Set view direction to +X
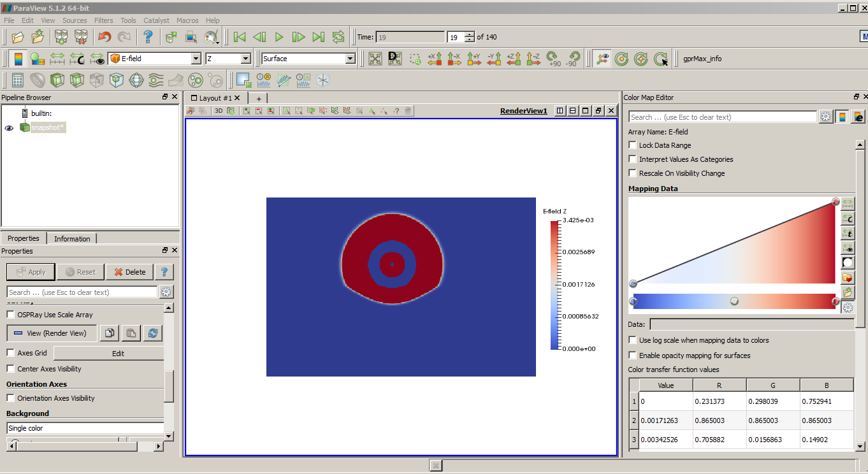868x474 pixels. 435,59
